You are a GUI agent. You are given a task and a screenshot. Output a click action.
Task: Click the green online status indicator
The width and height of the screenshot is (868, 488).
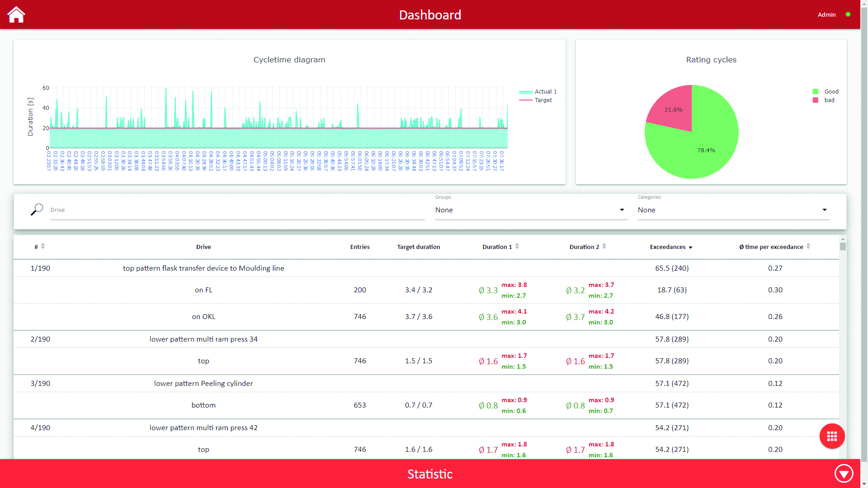[848, 14]
